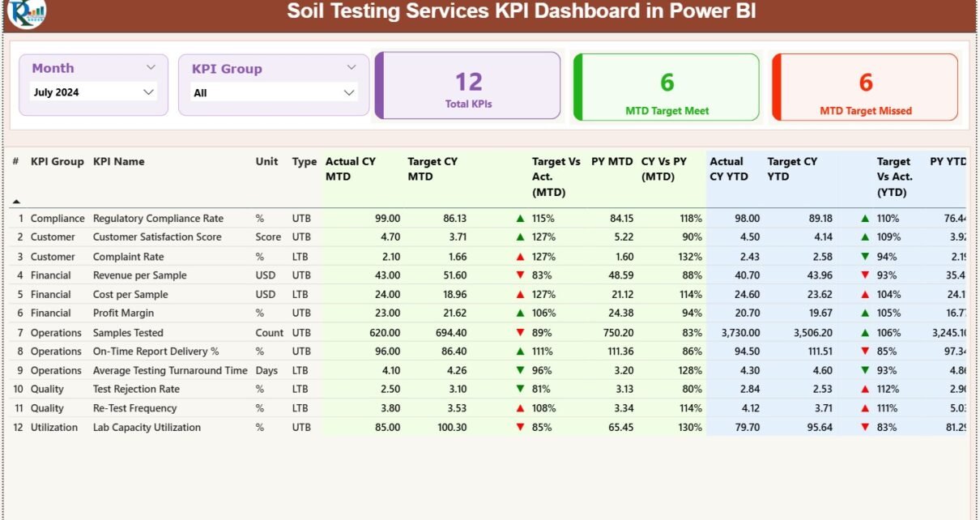The height and width of the screenshot is (520, 980).
Task: Select the MTD Target Meet card
Action: point(667,87)
